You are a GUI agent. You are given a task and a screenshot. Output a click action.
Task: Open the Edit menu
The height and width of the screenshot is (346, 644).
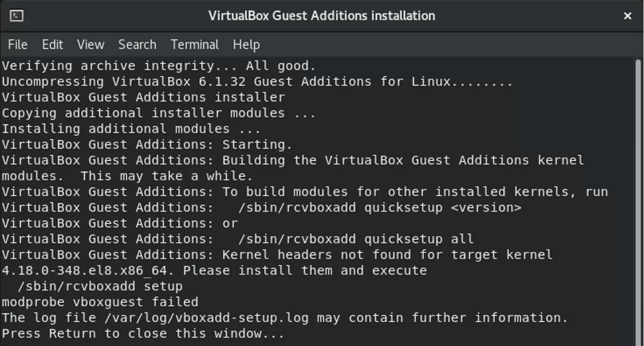(52, 45)
